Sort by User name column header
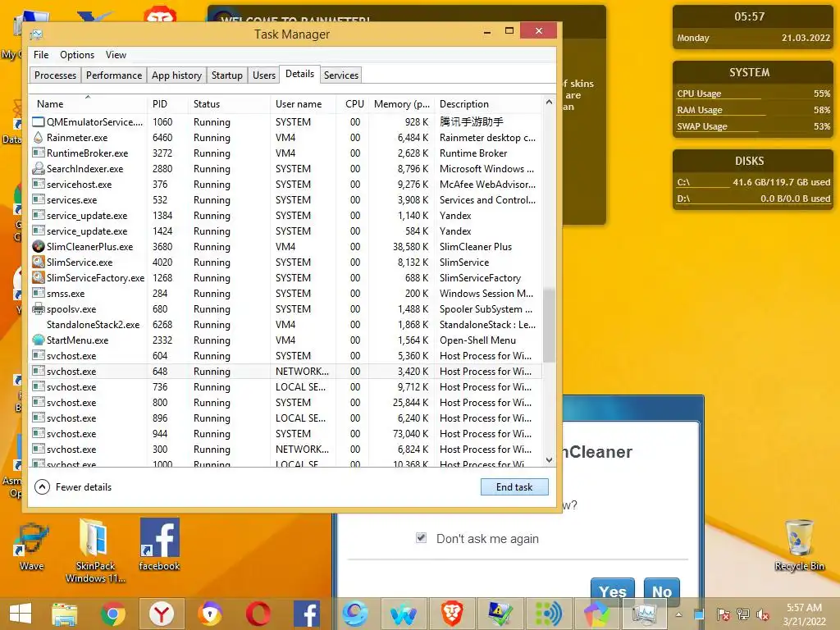 [303, 104]
